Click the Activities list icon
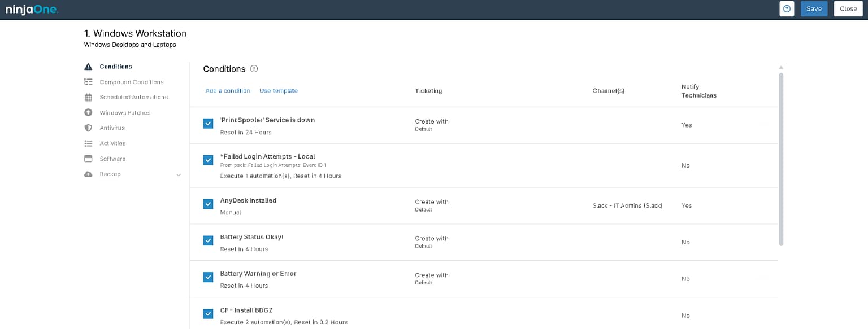 (88, 143)
